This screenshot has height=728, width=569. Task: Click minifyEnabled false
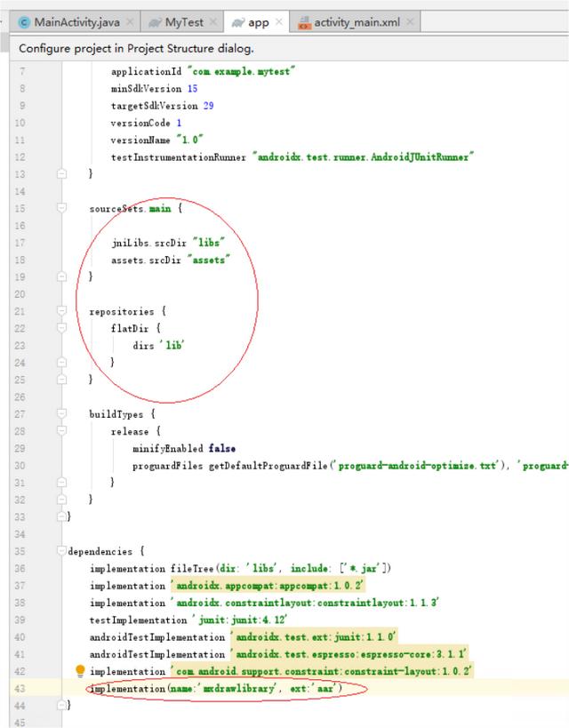point(184,449)
